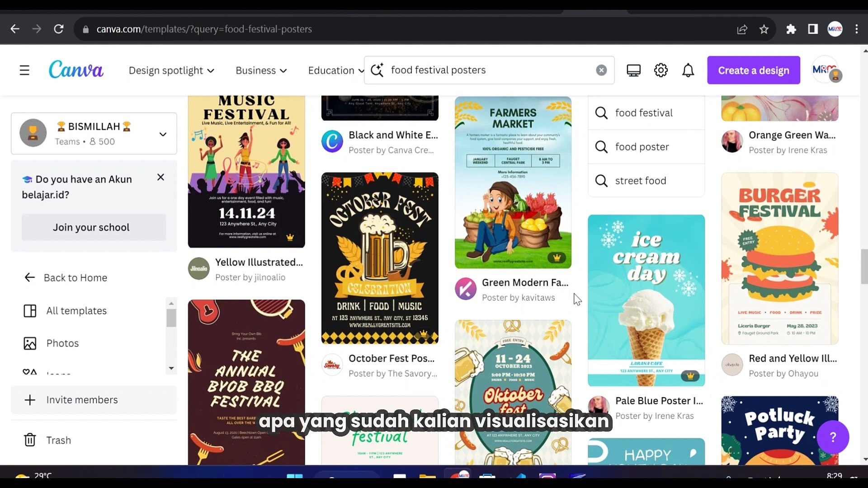The width and height of the screenshot is (868, 488).
Task: Expand the BISMILLAH team switcher
Action: (162, 133)
